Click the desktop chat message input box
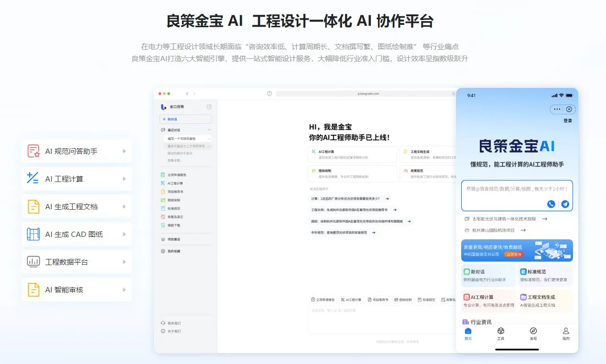606x364 pixels. [x=382, y=320]
